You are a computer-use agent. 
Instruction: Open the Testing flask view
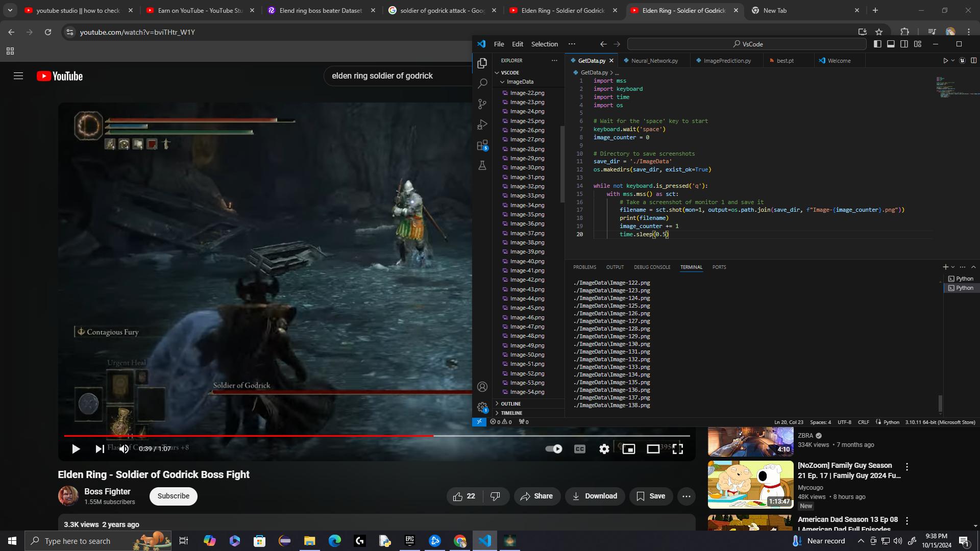point(482,166)
